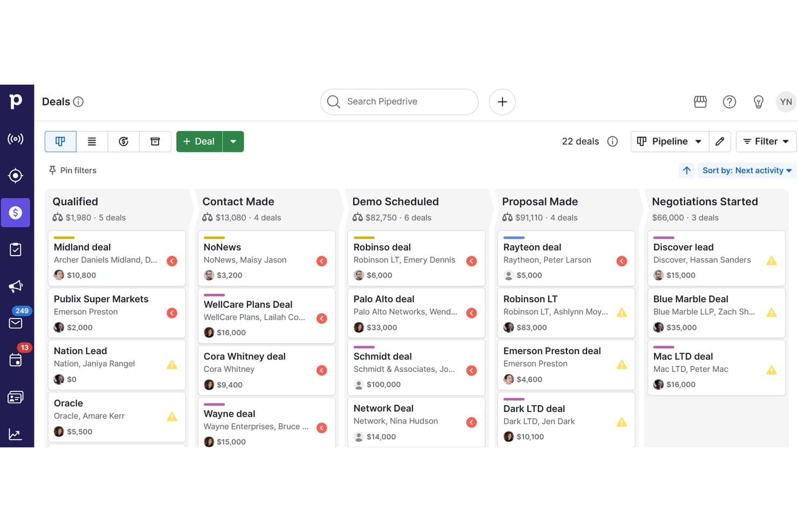Image resolution: width=798 pixels, height=532 pixels.
Task: Switch to forecast view
Action: 123,141
